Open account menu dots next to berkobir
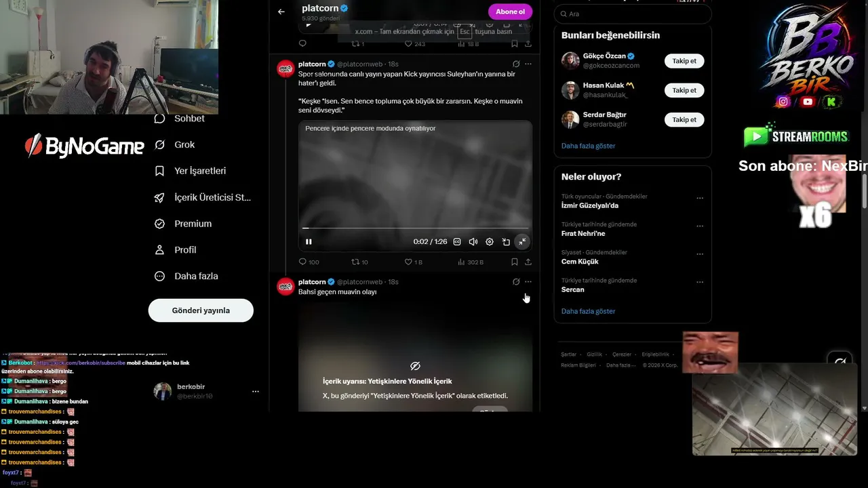This screenshot has width=868, height=488. 256,391
